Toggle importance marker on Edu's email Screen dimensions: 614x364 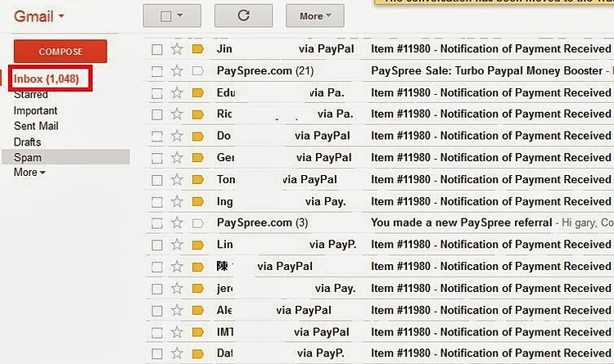[x=198, y=93]
